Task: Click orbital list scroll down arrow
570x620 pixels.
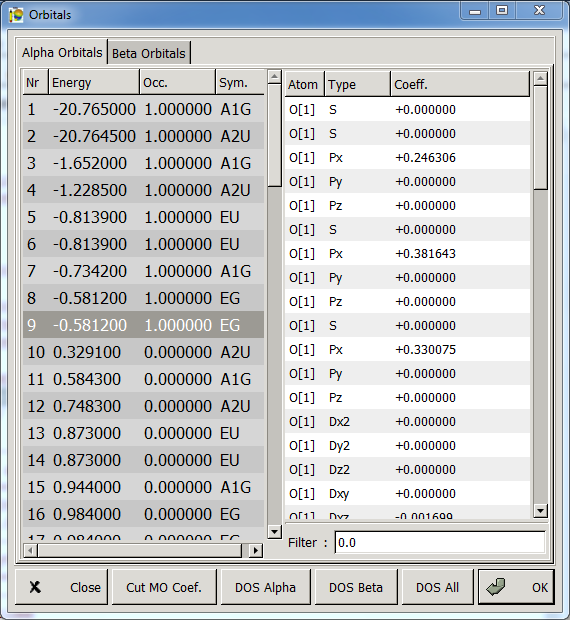Action: tap(274, 531)
